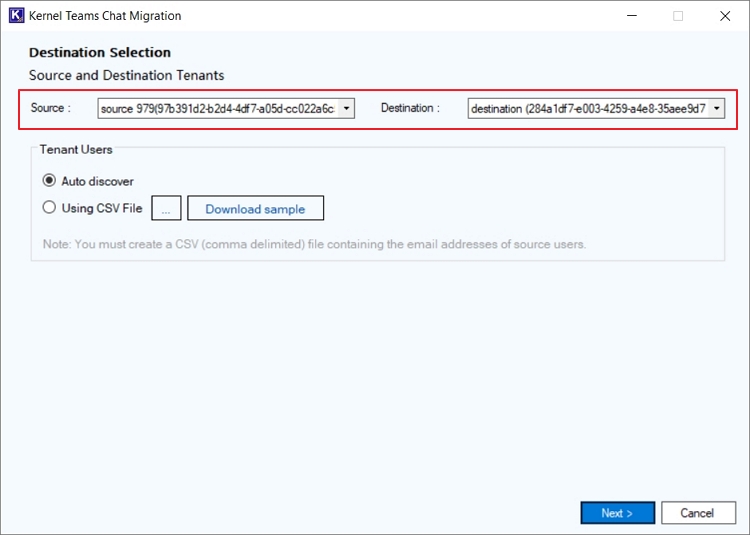Expand the Destination tenant dropdown arrow
This screenshot has width=750, height=535.
[x=716, y=108]
